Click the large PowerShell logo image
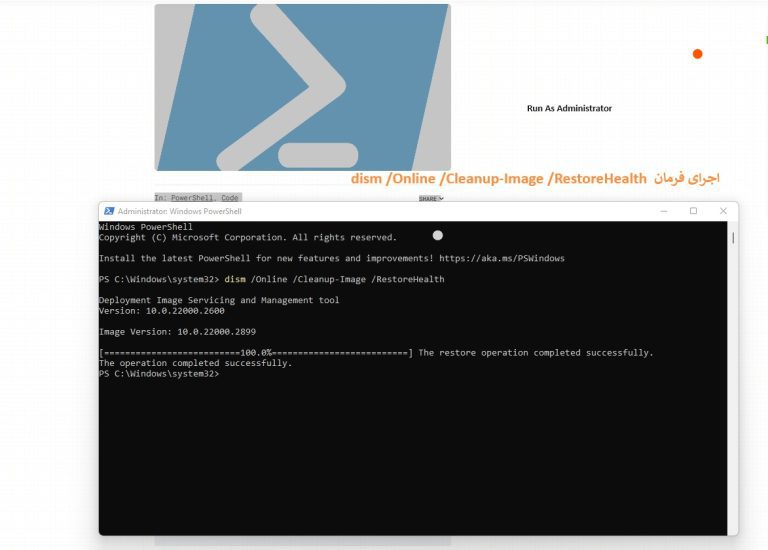The height and width of the screenshot is (550, 768). 302,87
